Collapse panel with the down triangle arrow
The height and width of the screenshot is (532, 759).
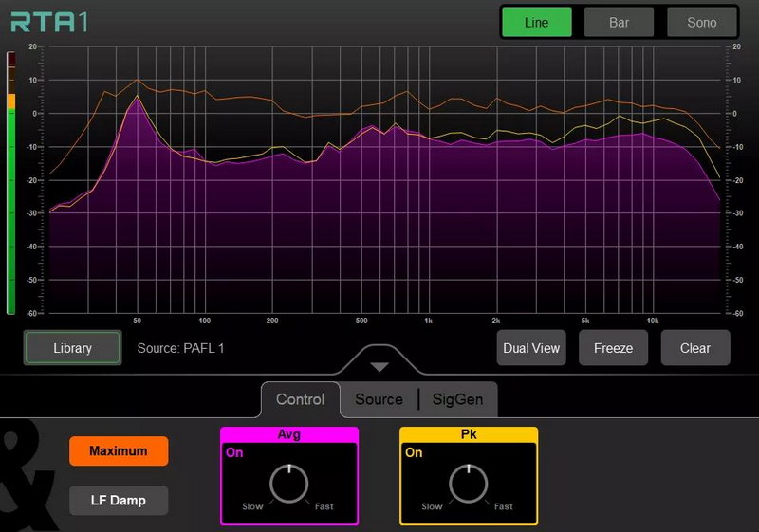[379, 367]
